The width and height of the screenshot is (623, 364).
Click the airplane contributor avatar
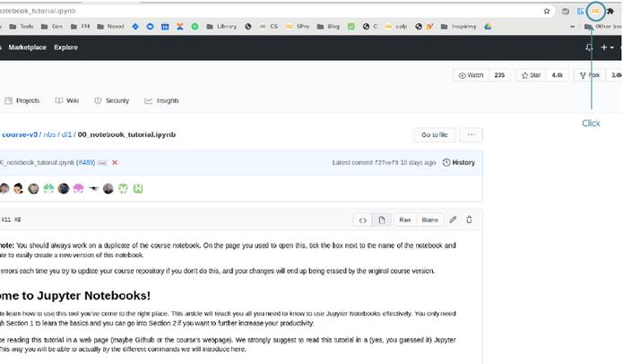point(93,188)
